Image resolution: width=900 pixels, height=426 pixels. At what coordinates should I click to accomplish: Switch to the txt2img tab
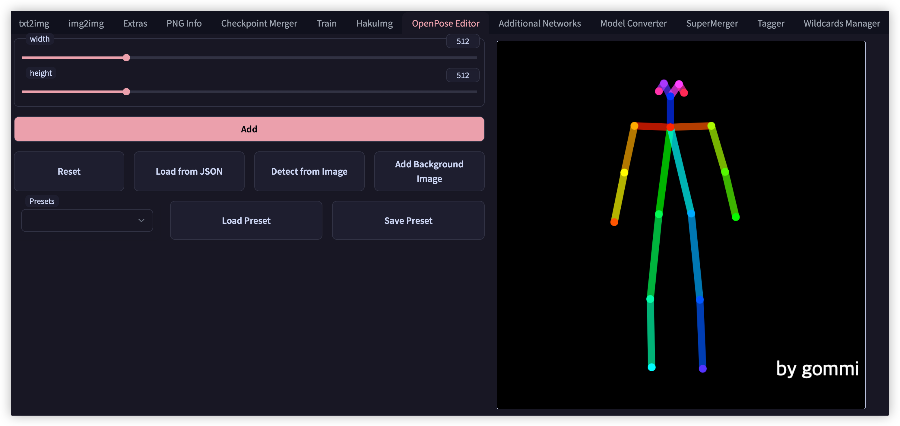pos(34,24)
